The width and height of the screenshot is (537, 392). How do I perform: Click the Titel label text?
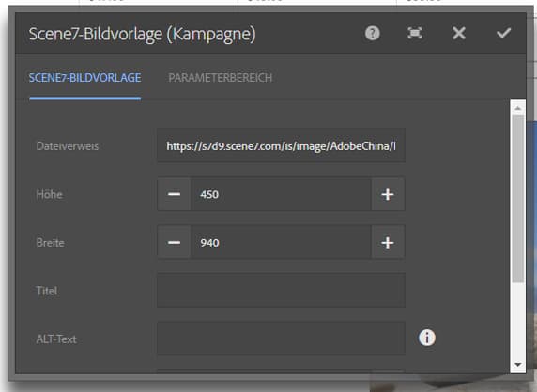(x=47, y=291)
